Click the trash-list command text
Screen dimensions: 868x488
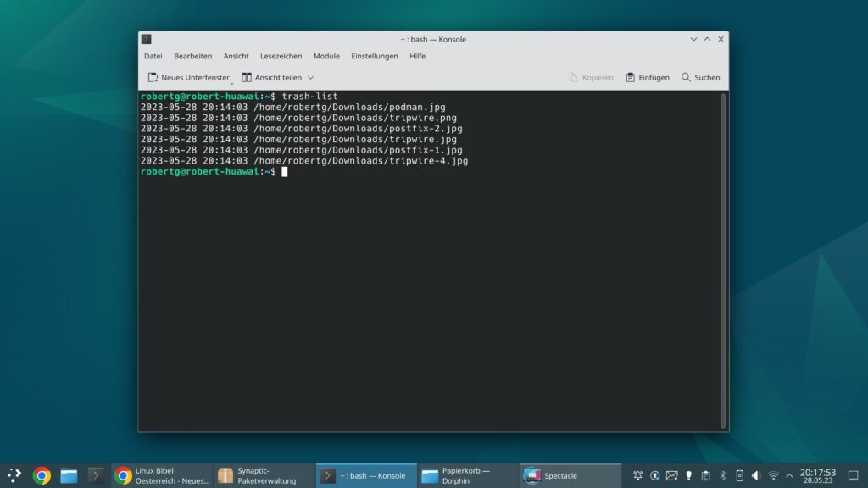310,97
